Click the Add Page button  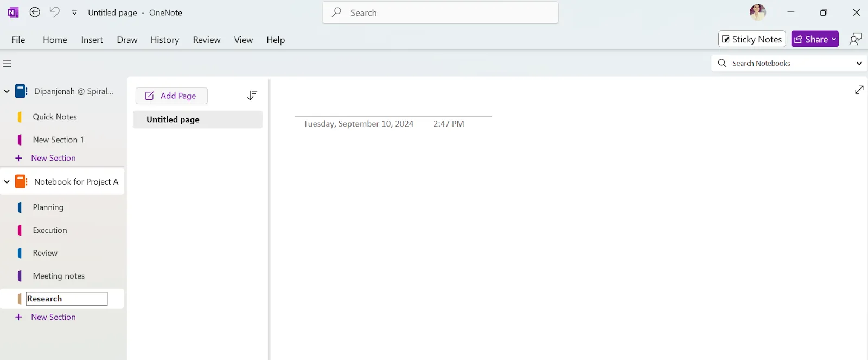tap(171, 96)
